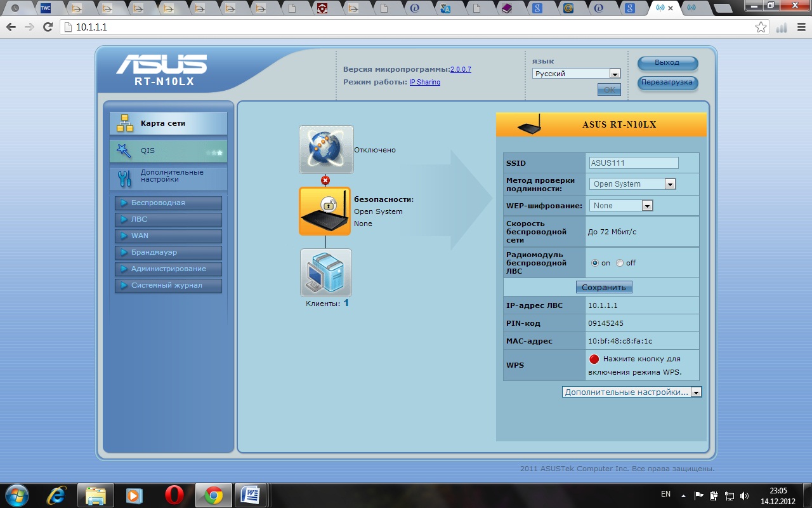The width and height of the screenshot is (812, 508).
Task: Click the Action Center flag tray icon
Action: tap(698, 495)
